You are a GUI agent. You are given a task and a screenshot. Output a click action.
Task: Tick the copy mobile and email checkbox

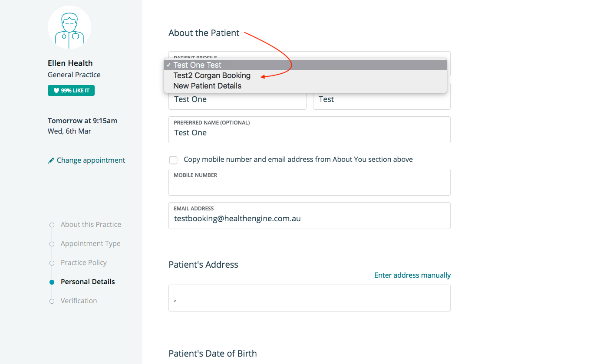pos(173,160)
